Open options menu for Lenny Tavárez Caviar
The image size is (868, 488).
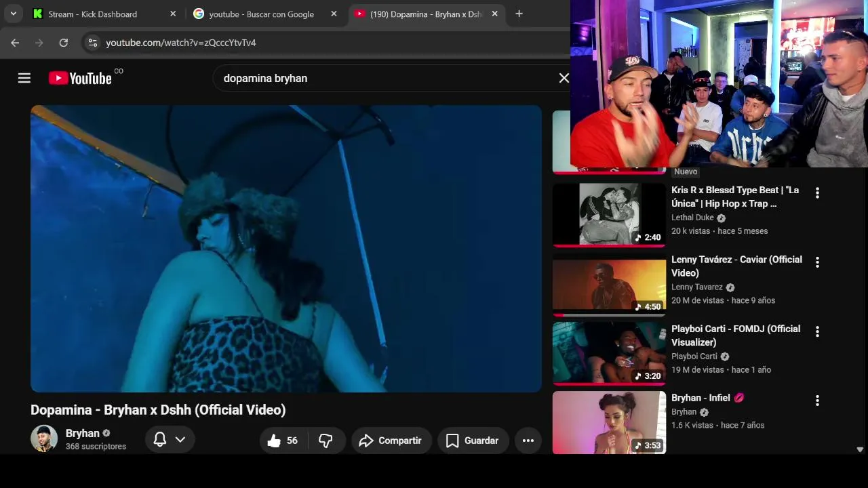tap(817, 262)
